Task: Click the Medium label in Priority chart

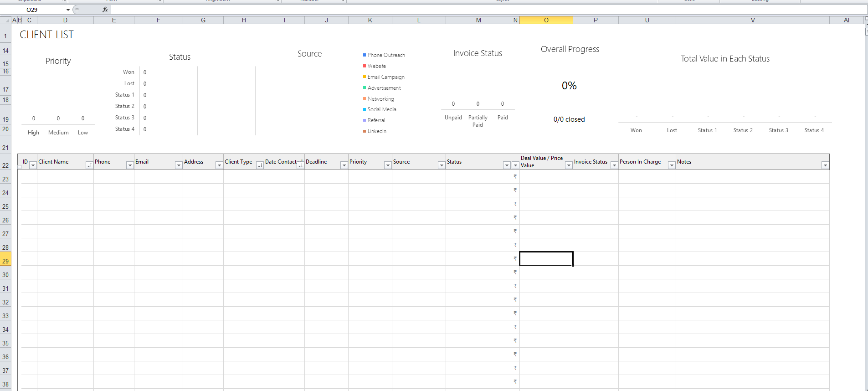Action: (58, 133)
